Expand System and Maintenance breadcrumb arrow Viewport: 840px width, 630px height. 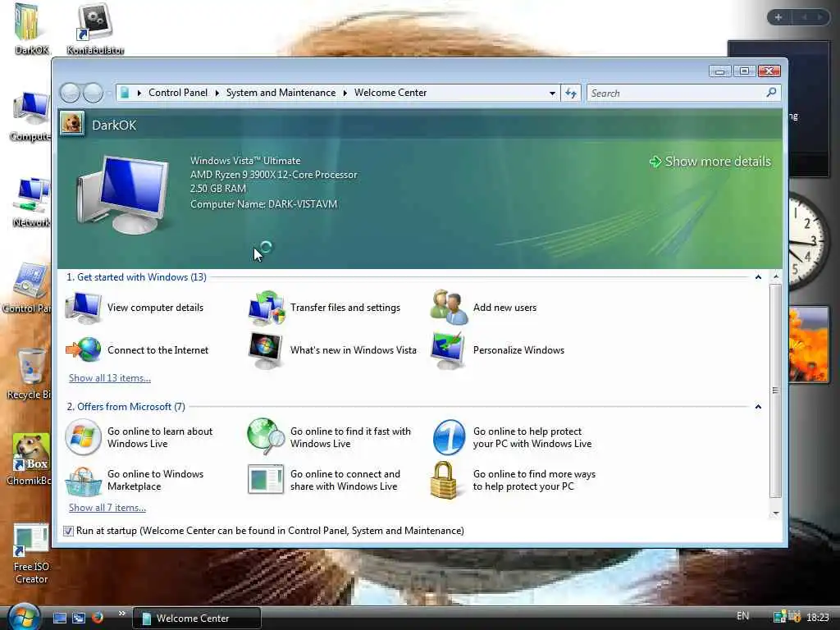click(x=217, y=94)
